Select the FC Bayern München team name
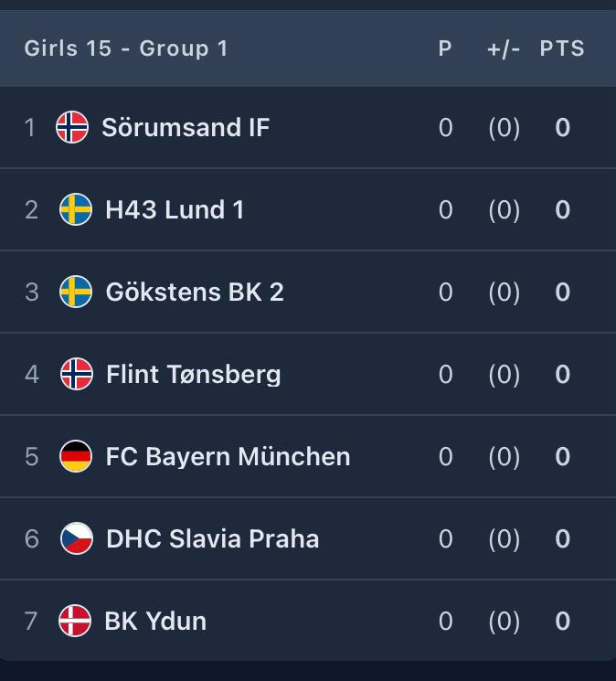616x681 pixels. 228,456
